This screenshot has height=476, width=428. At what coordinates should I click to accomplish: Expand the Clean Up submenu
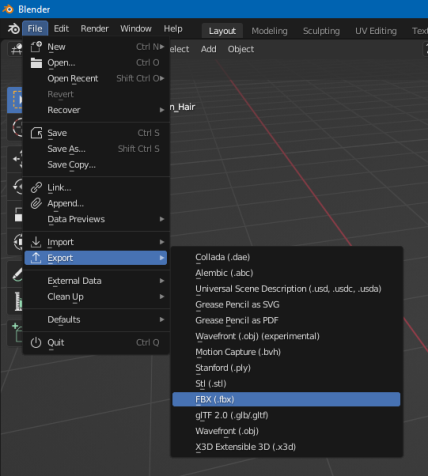click(x=96, y=297)
